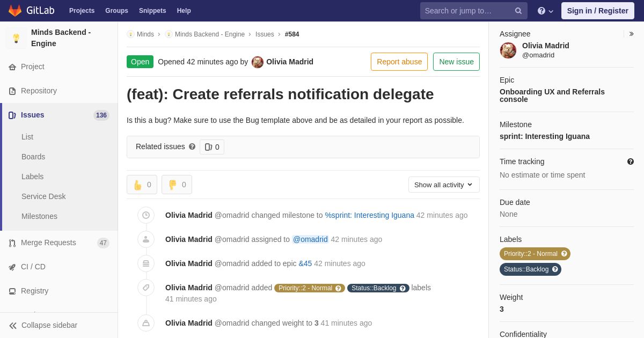Click the Registry icon in sidebar
Screen dimensions: 644x338
click(x=12, y=291)
